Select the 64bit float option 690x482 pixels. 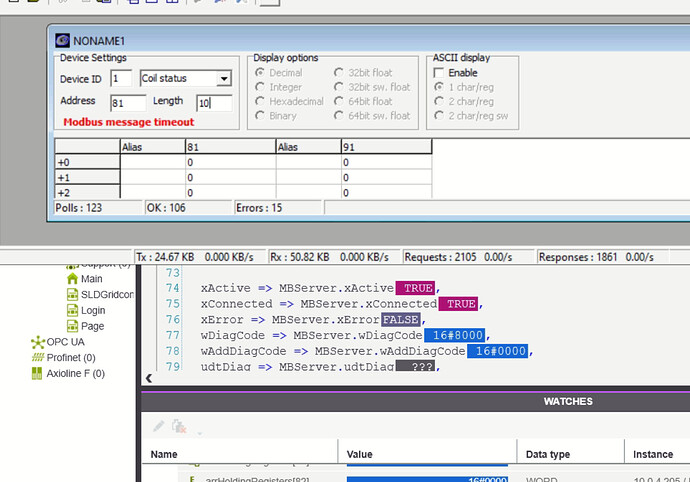coord(338,101)
